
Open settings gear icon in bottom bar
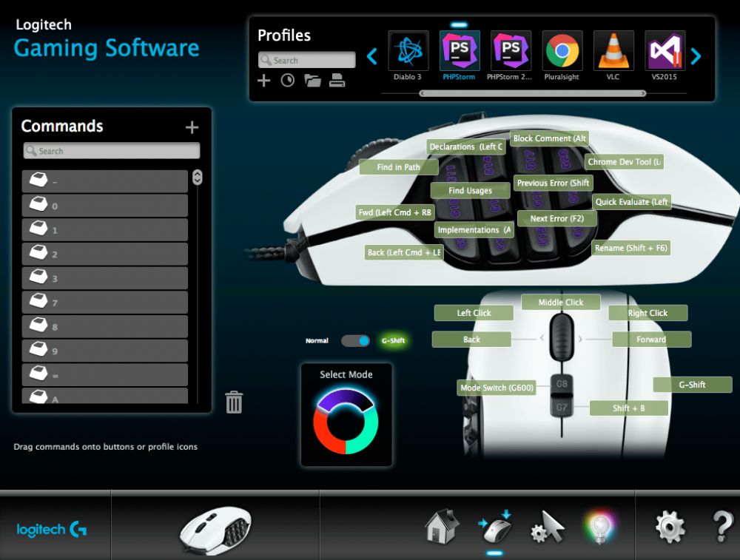[669, 526]
